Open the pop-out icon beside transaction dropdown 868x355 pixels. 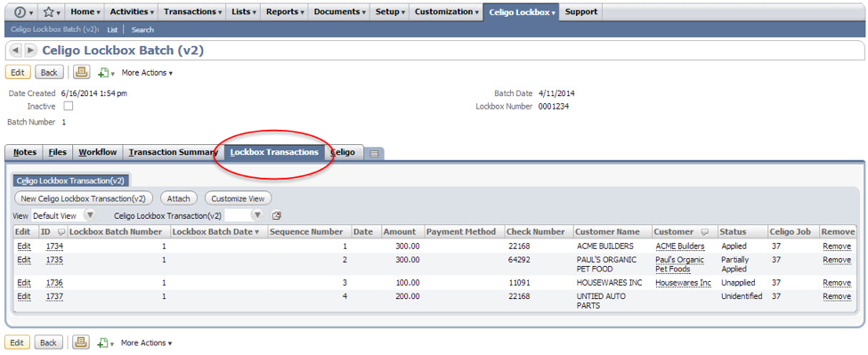(277, 215)
